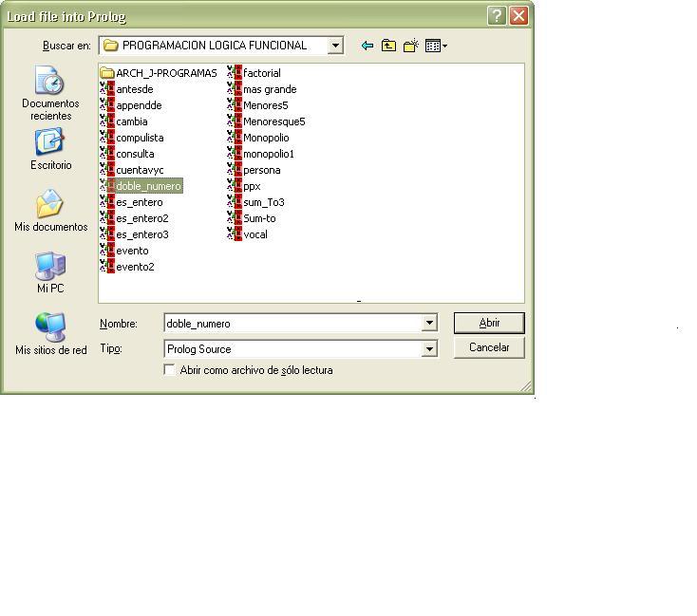Expand the Buscar en folder dropdown
The image size is (697, 616).
pyautogui.click(x=335, y=46)
